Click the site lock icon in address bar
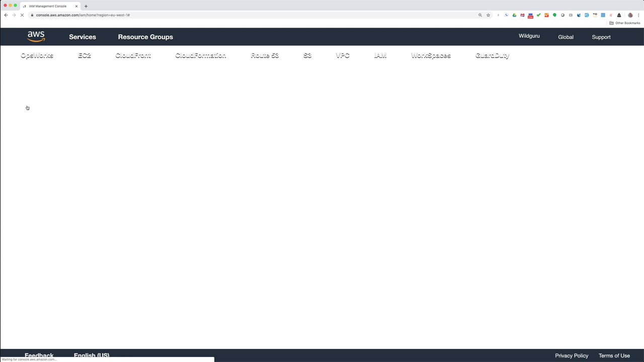 pos(32,15)
